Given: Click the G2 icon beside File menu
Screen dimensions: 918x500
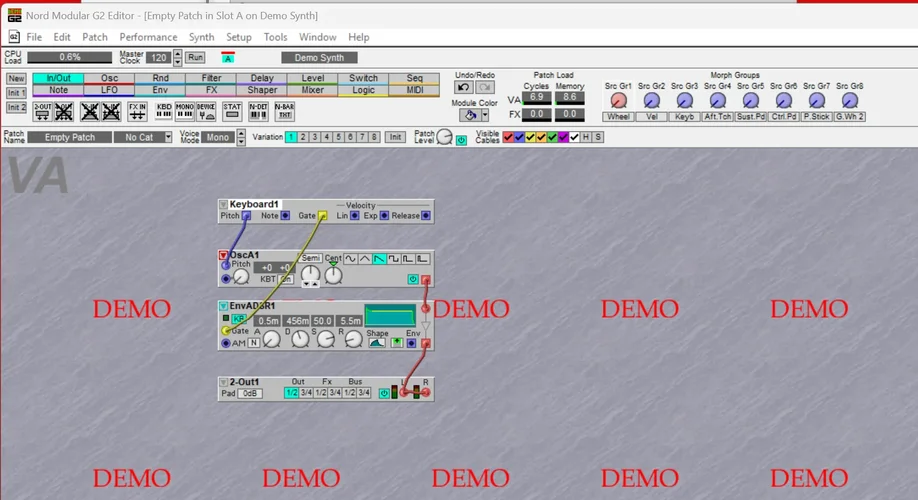Looking at the screenshot, I should coord(14,37).
